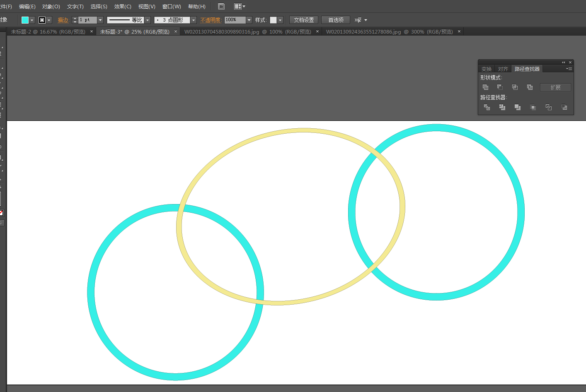Open the pathfinder panel flyout menu
586x392 pixels.
coord(569,69)
